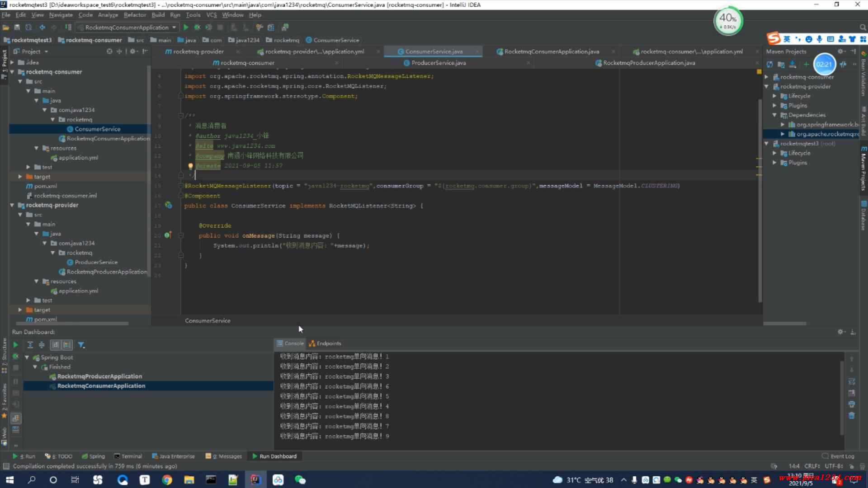Click the yellow lightbulb intention icon
868x488 pixels.
[190, 166]
